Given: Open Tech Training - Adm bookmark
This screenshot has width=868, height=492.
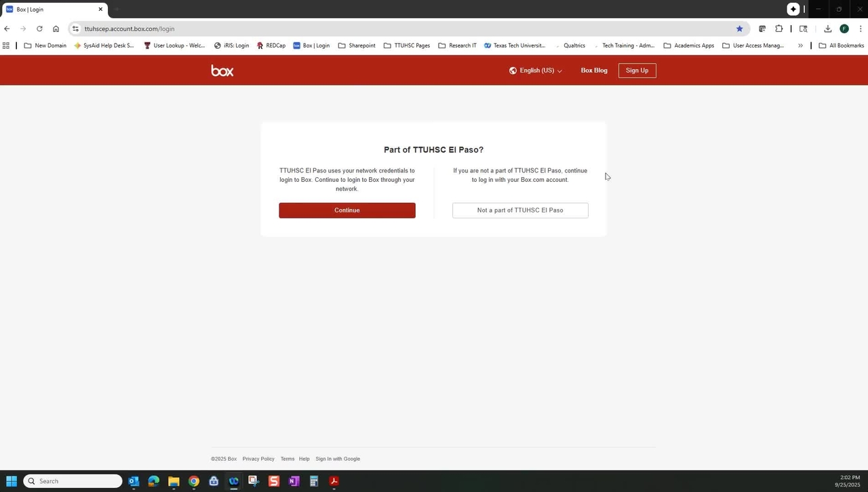Looking at the screenshot, I should coord(623,45).
